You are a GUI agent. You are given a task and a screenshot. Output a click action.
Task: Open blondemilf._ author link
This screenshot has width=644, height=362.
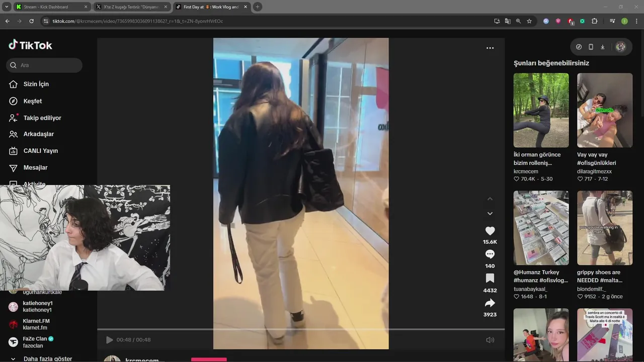click(592, 289)
